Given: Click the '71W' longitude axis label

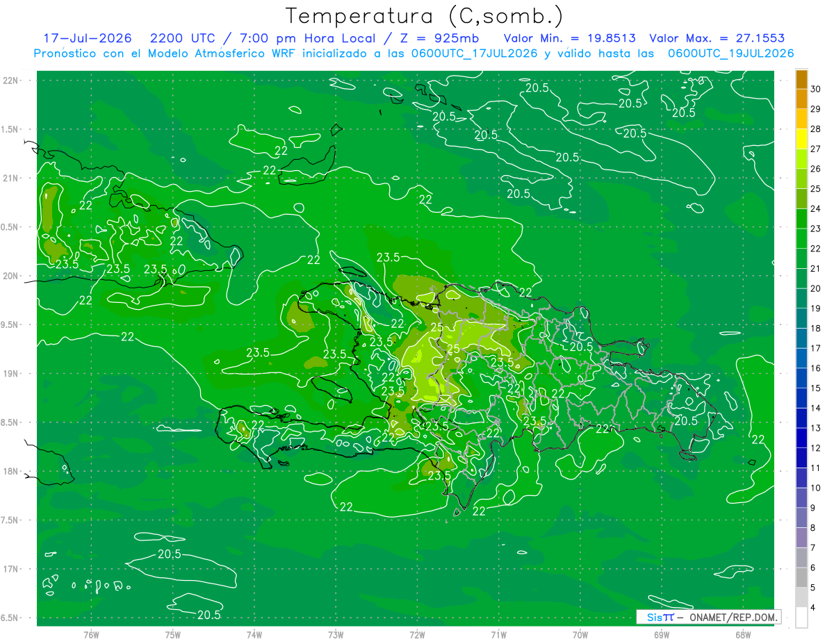Looking at the screenshot, I should click(x=498, y=634).
